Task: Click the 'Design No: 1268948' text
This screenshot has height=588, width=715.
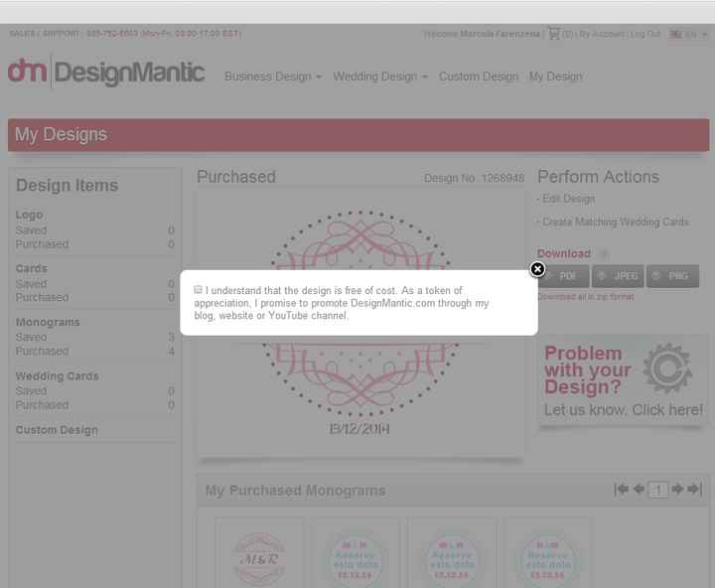Action: pyautogui.click(x=474, y=178)
